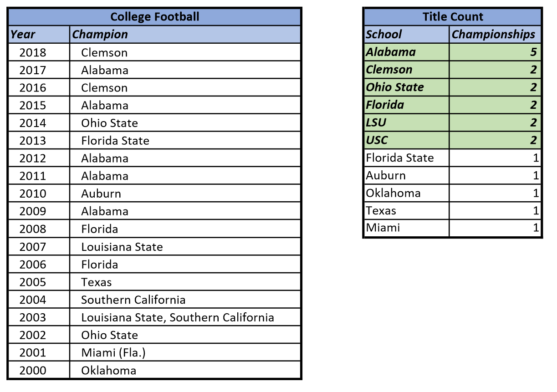The height and width of the screenshot is (392, 557).
Task: Click the 2010 champion Auburn cell
Action: [101, 193]
